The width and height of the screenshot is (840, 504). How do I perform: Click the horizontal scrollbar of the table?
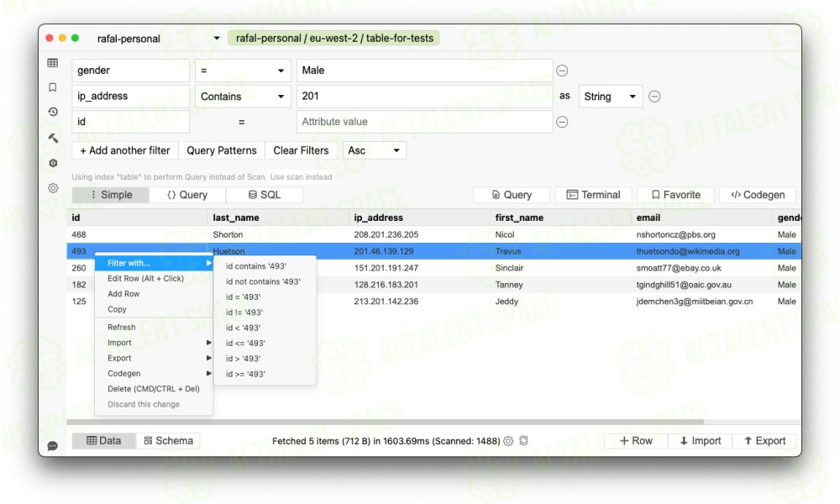click(386, 422)
